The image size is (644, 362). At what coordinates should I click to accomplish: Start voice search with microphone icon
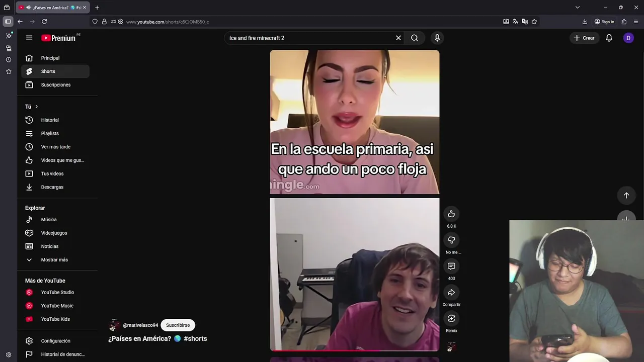tap(437, 38)
